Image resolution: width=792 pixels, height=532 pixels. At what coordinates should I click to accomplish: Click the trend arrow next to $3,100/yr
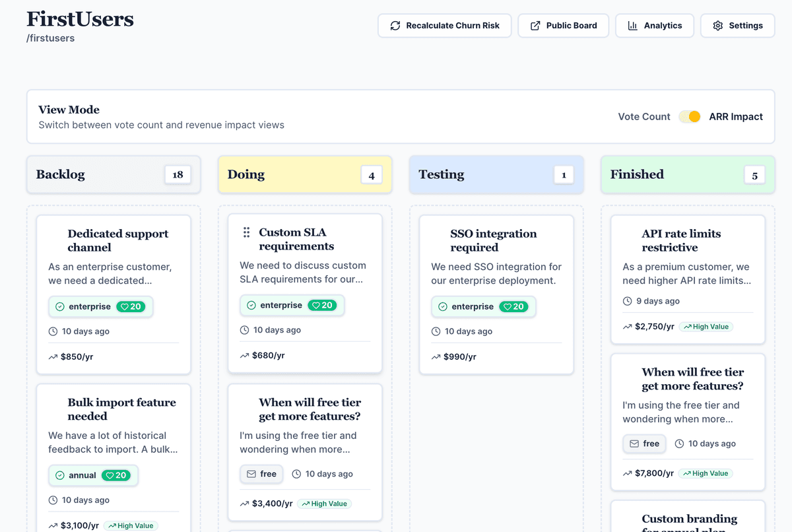(x=54, y=525)
